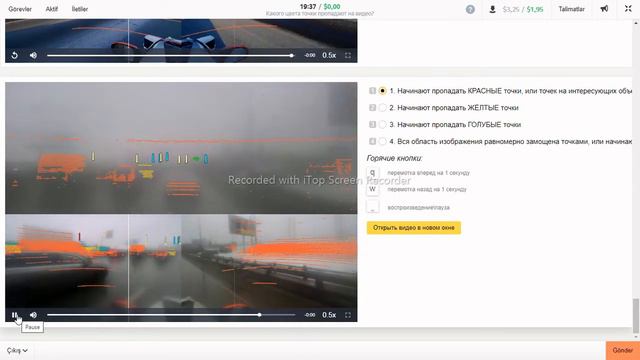Image resolution: width=640 pixels, height=360 pixels.
Task: Click the 19:37 timer text
Action: (308, 6)
